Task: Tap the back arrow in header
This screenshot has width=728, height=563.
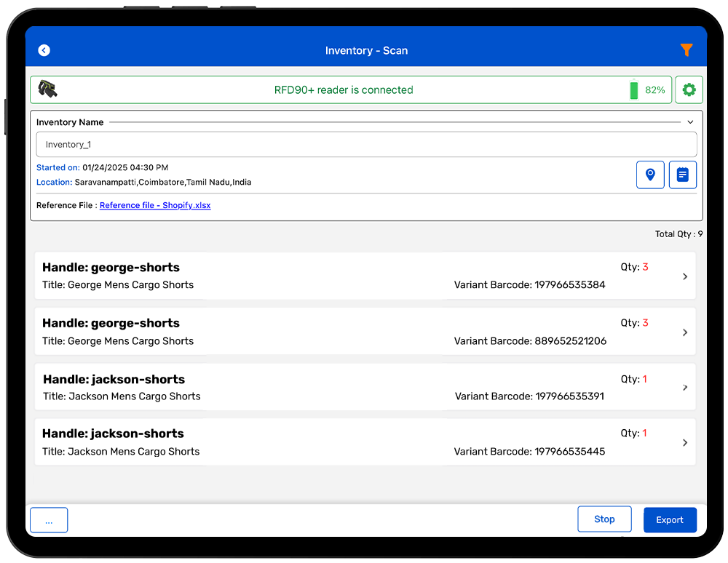Action: tap(44, 50)
